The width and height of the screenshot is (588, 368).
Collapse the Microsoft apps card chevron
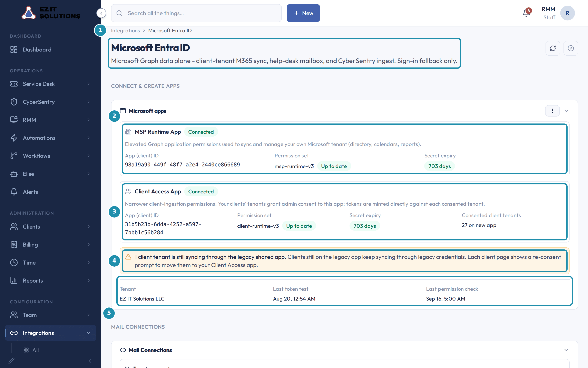(x=566, y=111)
